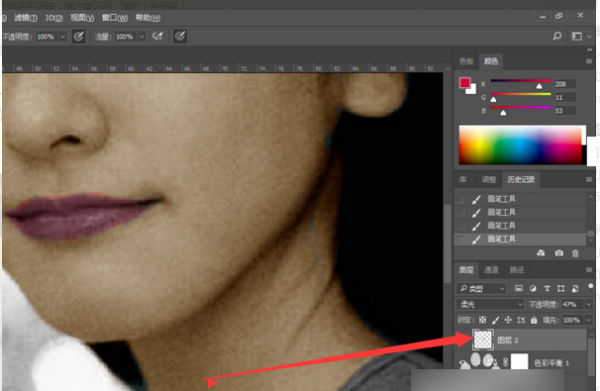
Task: Expand the brush flow 100% dropdown arrow
Action: [x=142, y=36]
